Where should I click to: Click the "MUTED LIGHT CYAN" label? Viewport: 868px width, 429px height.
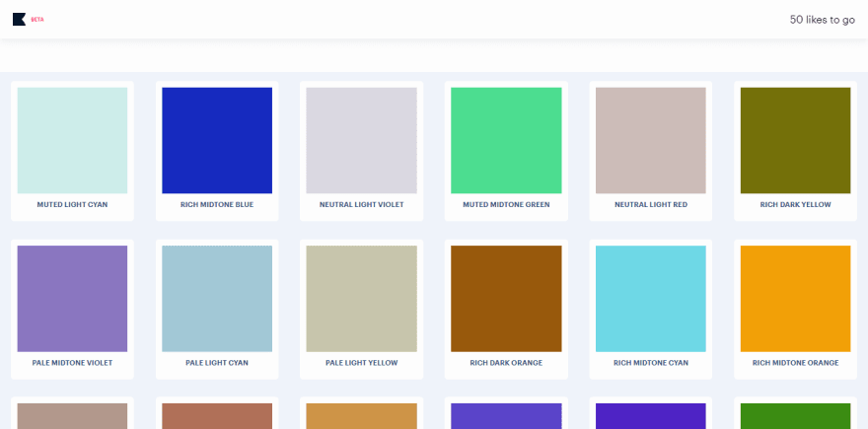coord(73,205)
